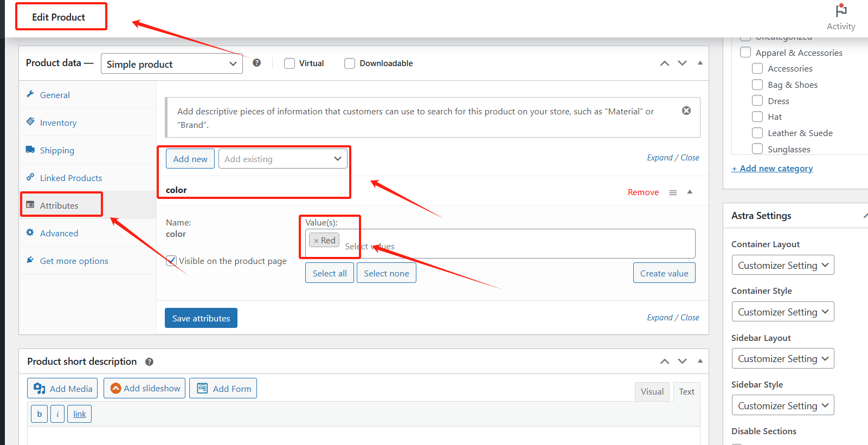Toggle Visible on the product page
Screen dimensions: 868x445
pos(171,261)
